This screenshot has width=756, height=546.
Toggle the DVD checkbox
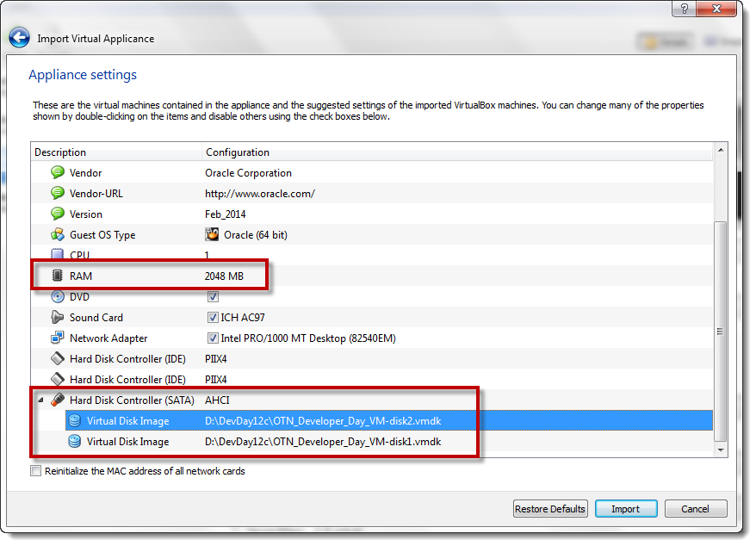click(213, 296)
